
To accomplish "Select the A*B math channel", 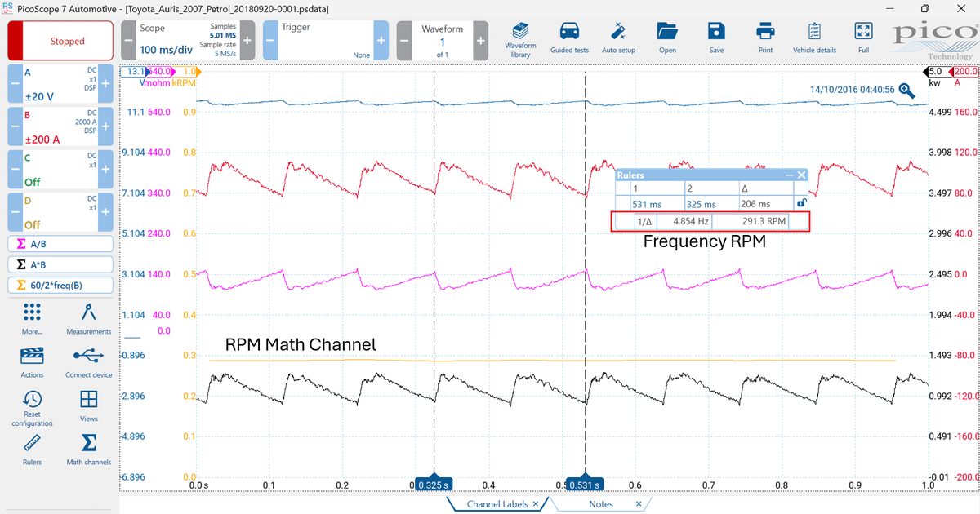I will click(60, 264).
